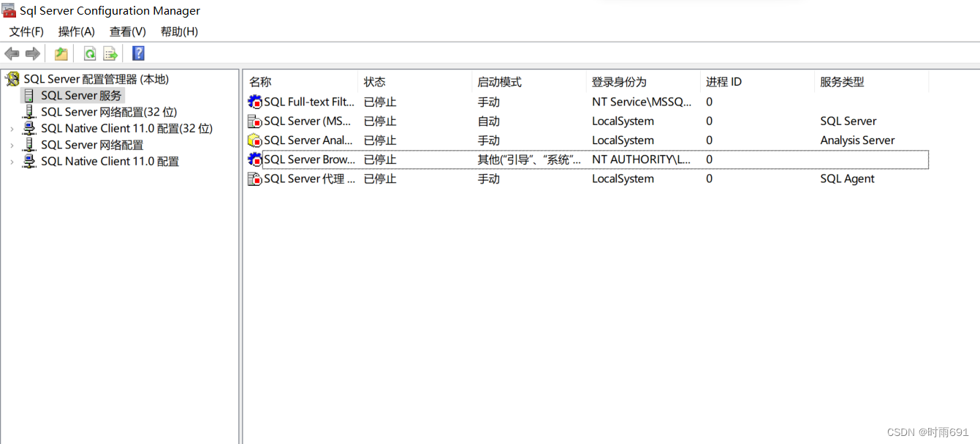The image size is (980, 444).
Task: Open the 帮助(H) menu
Action: pyautogui.click(x=179, y=31)
